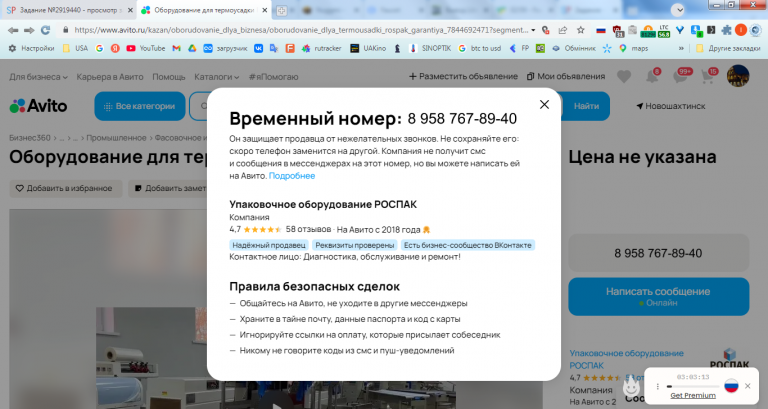Viewport: 768px width, 409px height.
Task: Click the 'Реквизиты проверены' badge
Action: coord(355,245)
